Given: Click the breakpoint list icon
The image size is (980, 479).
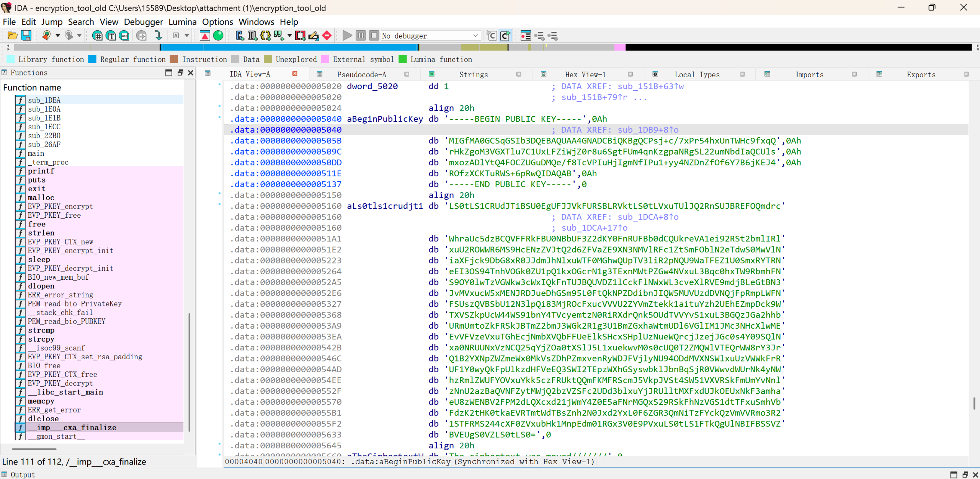Looking at the screenshot, I should click(526, 36).
